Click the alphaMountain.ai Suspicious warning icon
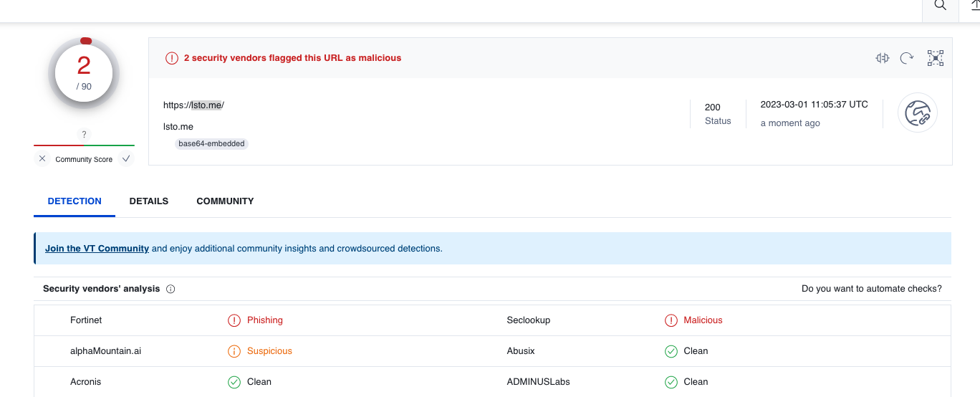The width and height of the screenshot is (980, 397). [x=234, y=351]
